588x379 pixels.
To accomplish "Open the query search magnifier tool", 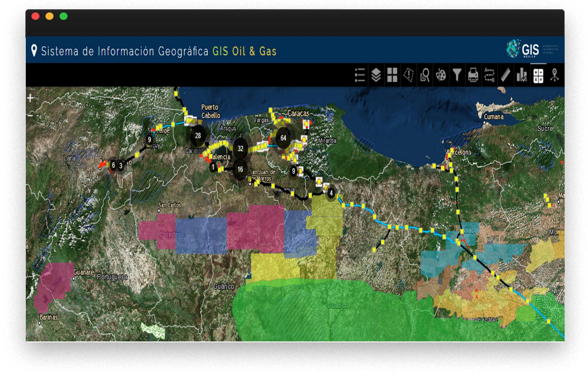I will [x=424, y=75].
